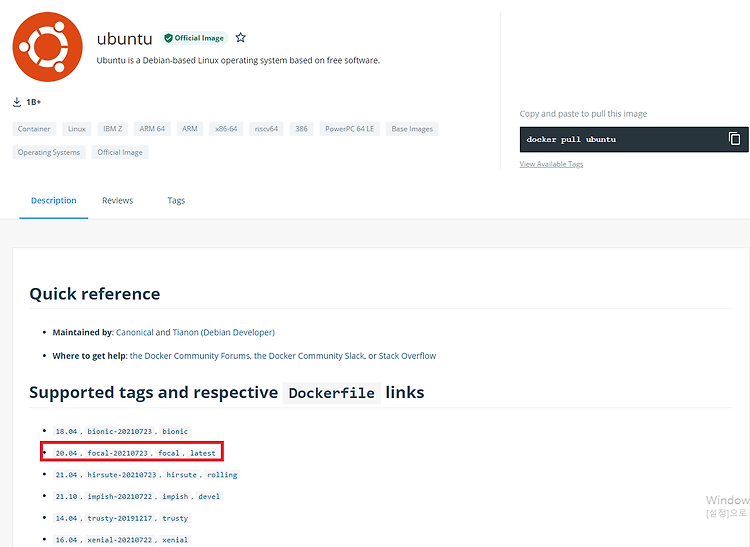Open the bionic-20210723 tag link

click(120, 431)
